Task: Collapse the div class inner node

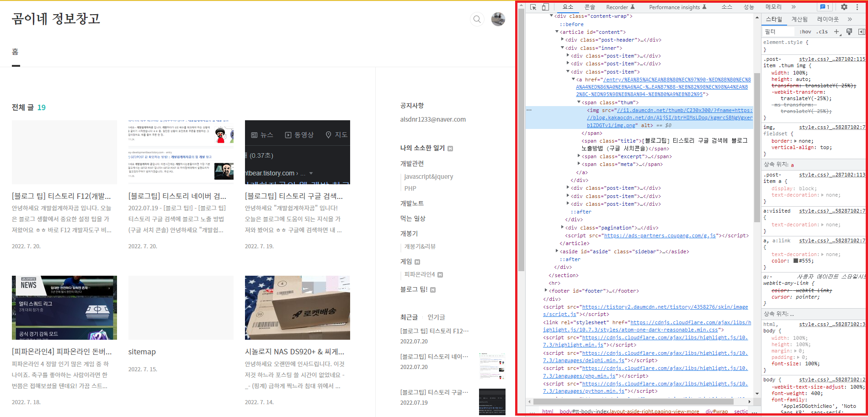Action: (562, 48)
